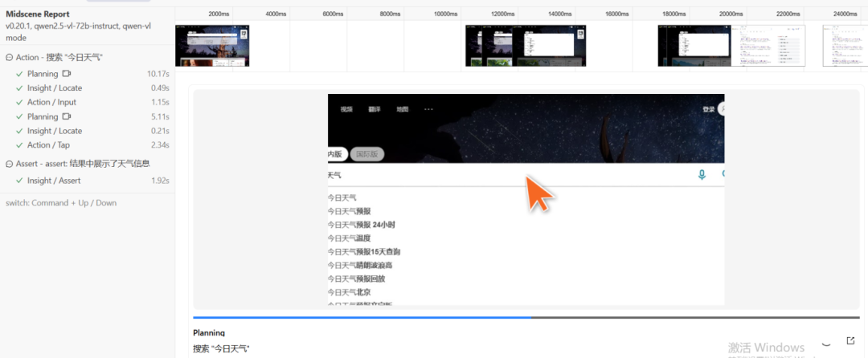
Task: Click the 视频 tab in replay
Action: pos(346,109)
